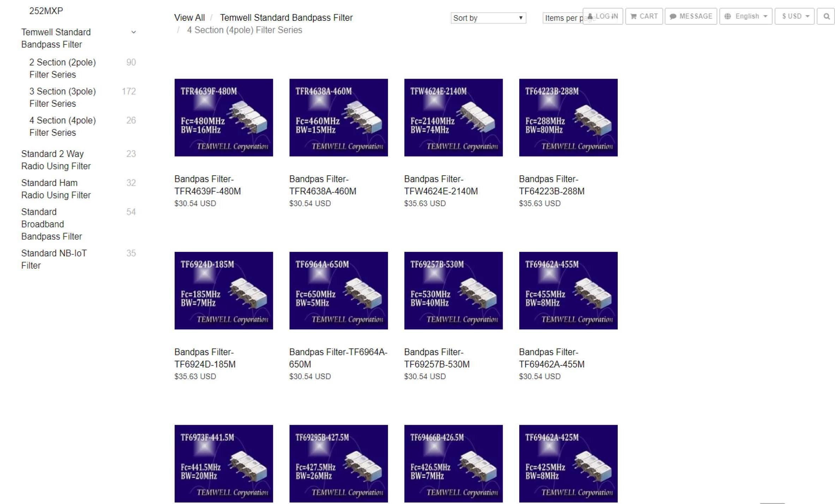The width and height of the screenshot is (835, 504).
Task: Click the Bandpas Filter-TFW4624E-2140M title link
Action: point(441,185)
